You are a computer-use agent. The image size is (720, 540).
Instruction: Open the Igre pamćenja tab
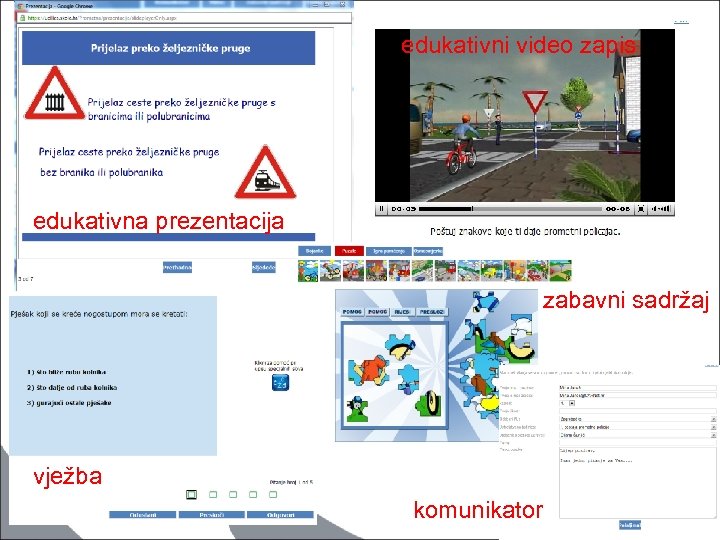coord(388,251)
